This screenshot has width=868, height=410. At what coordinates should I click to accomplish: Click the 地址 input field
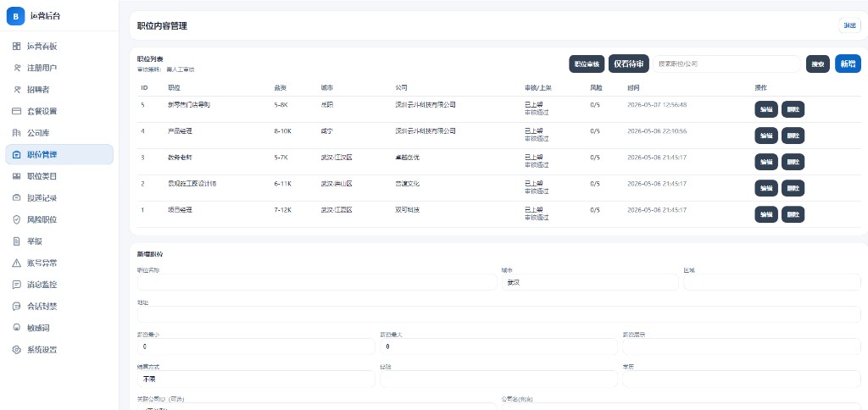click(x=499, y=314)
